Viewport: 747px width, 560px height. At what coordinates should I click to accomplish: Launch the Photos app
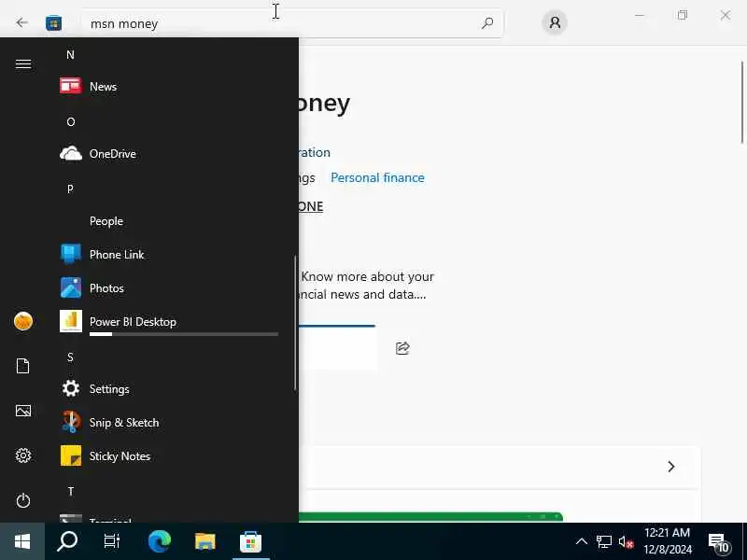tap(169, 288)
